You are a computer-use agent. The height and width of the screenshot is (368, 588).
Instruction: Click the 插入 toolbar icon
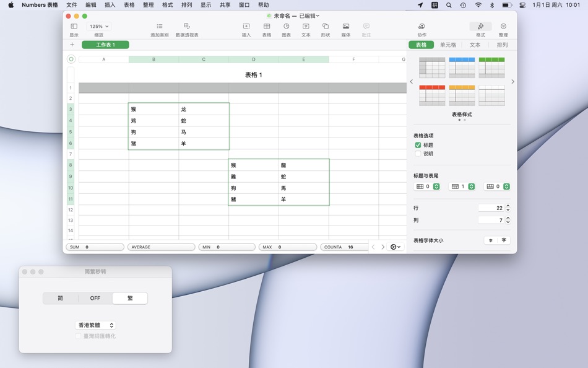[246, 26]
